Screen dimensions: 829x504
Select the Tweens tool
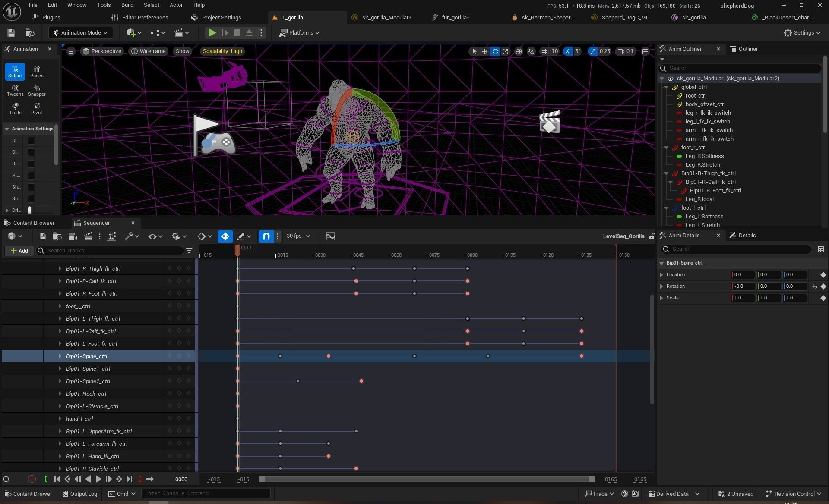[15, 90]
